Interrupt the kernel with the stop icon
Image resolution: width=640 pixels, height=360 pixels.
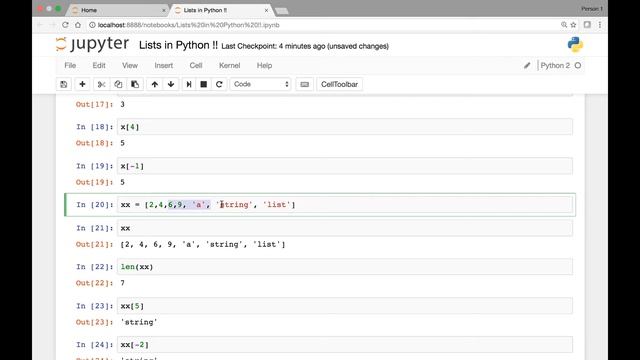(203, 84)
